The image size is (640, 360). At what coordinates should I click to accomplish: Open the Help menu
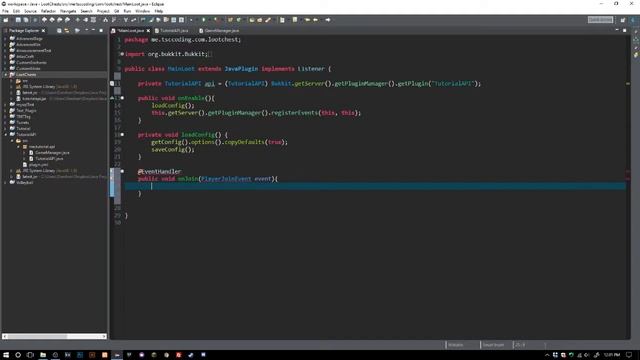click(x=159, y=11)
